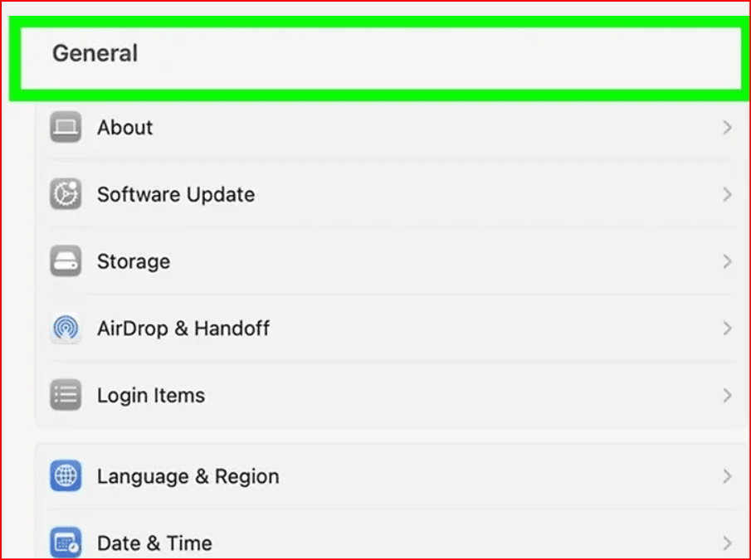Screen dimensions: 751x560
Task: Expand the Login Items row chevron
Action: 727,395
